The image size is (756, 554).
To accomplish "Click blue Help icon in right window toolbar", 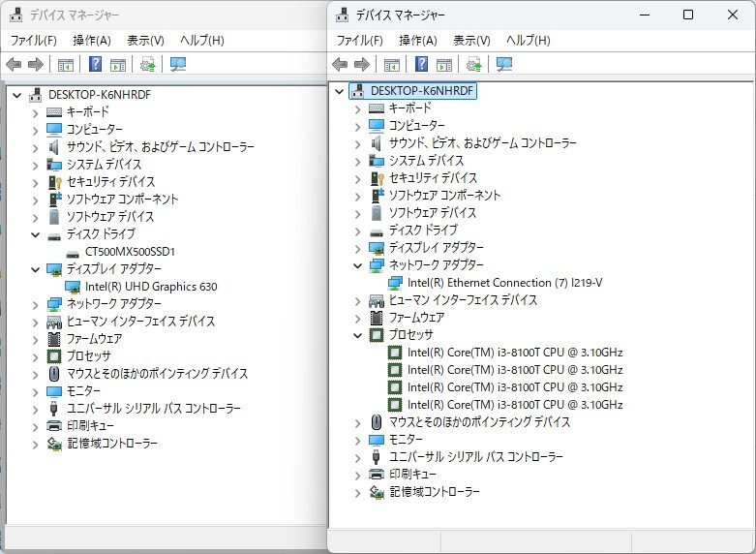I will tap(422, 64).
